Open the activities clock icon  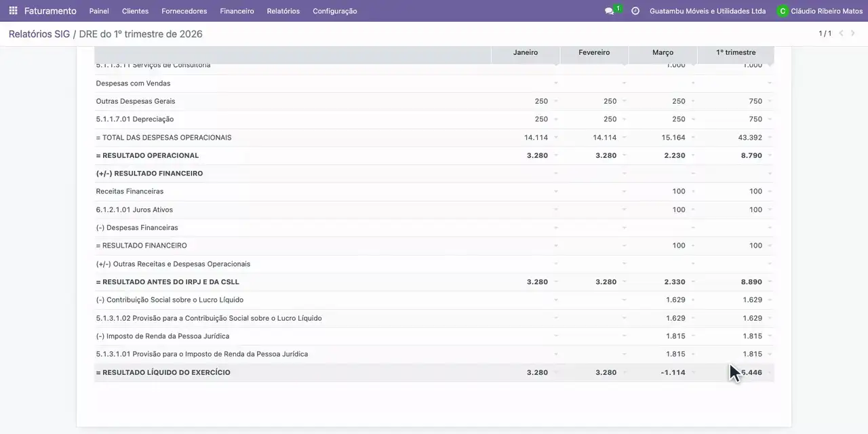[635, 11]
